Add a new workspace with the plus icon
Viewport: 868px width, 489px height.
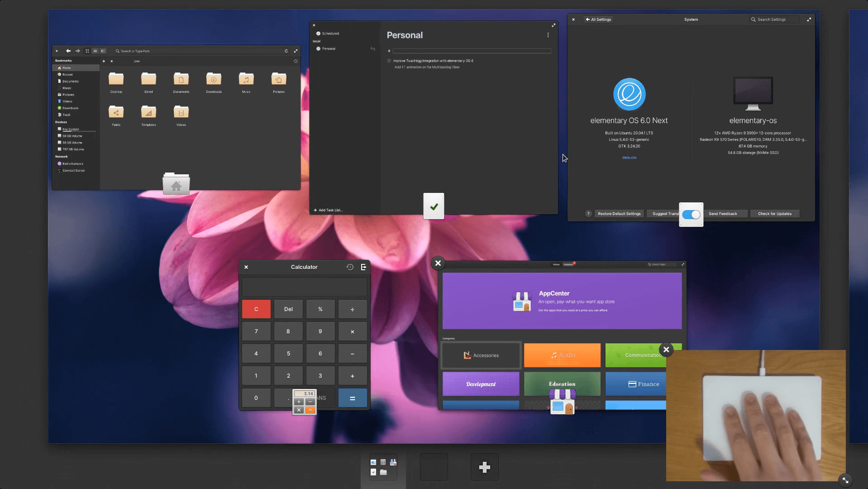(x=485, y=467)
